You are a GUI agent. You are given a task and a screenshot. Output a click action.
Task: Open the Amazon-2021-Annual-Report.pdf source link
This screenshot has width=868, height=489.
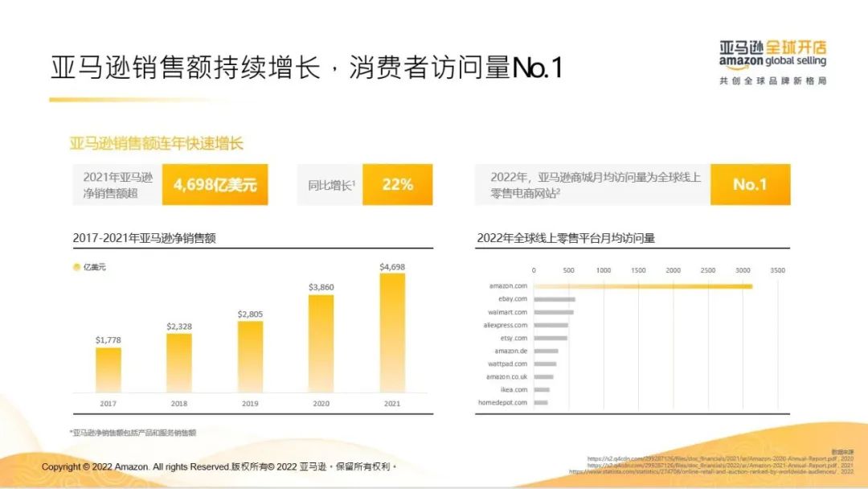point(719,465)
